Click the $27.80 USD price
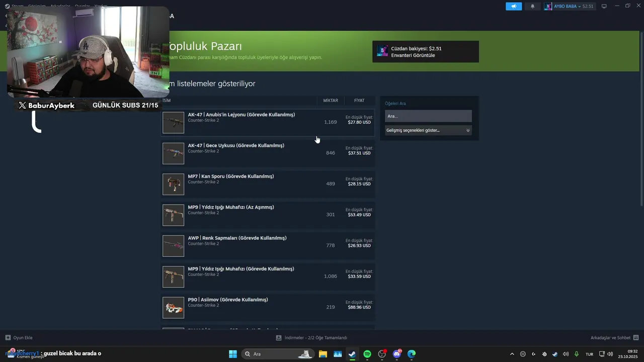This screenshot has width=644, height=362. (x=359, y=122)
